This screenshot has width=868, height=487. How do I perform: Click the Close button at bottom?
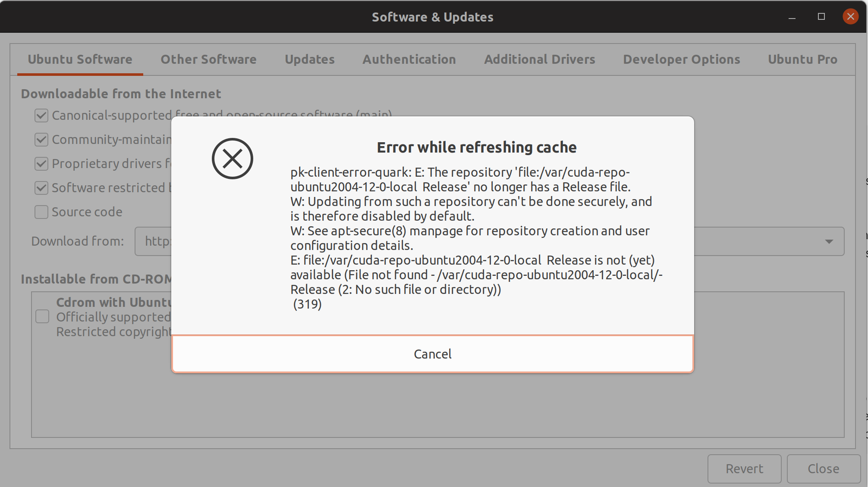(x=823, y=468)
